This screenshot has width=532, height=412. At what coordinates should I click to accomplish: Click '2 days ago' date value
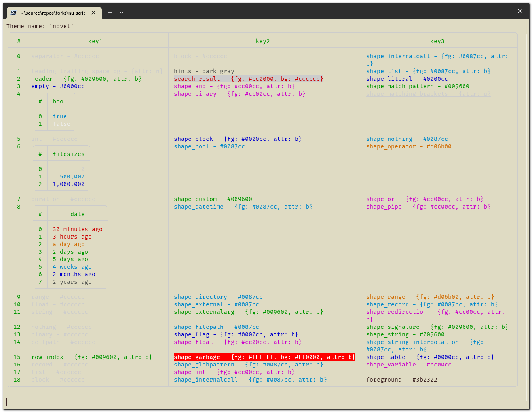coord(70,252)
